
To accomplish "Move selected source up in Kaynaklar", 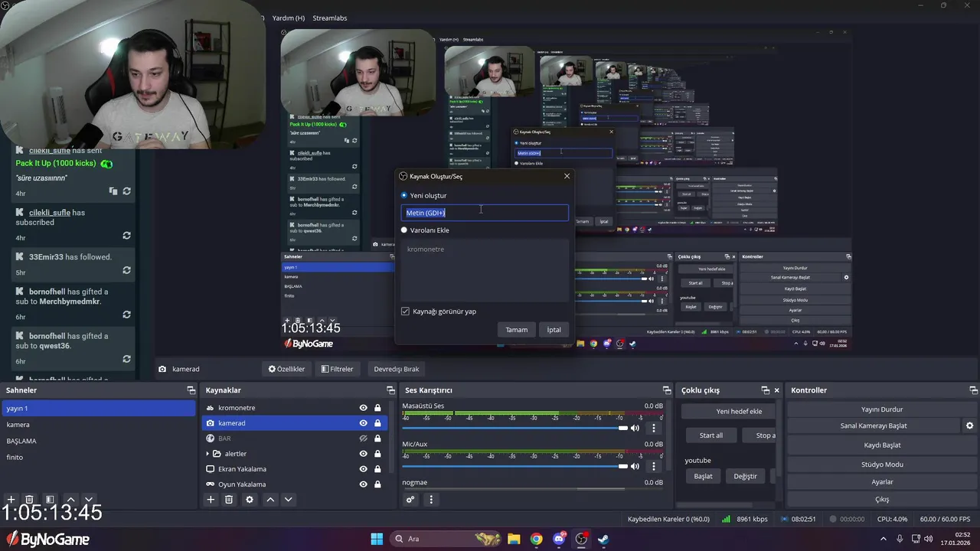I will (269, 500).
